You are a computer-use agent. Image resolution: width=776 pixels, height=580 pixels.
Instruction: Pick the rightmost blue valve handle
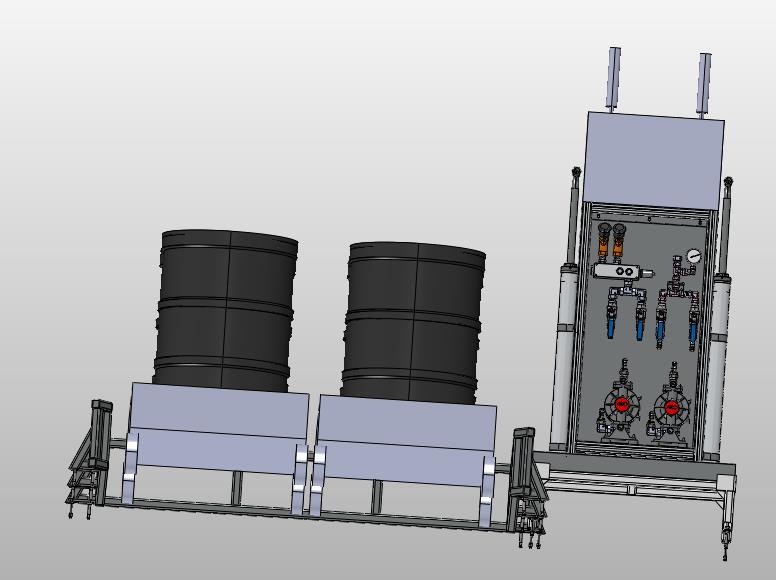click(692, 333)
